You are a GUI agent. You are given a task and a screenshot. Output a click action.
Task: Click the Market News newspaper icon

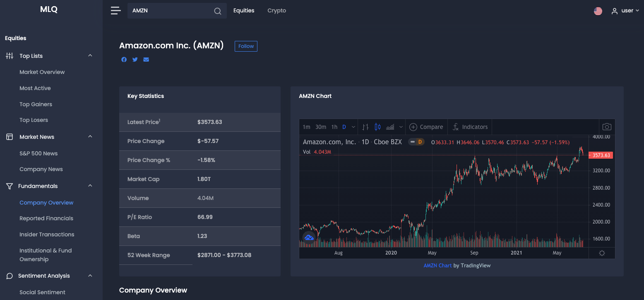click(x=10, y=137)
